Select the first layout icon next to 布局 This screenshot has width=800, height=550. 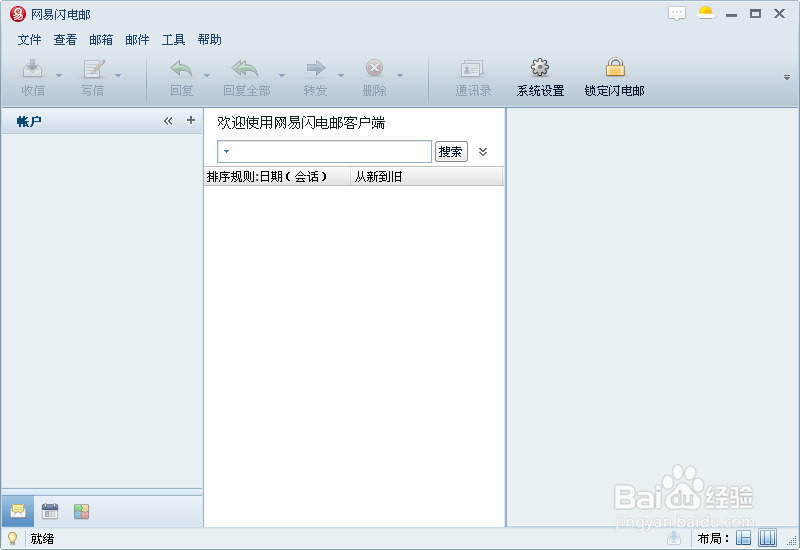click(743, 538)
